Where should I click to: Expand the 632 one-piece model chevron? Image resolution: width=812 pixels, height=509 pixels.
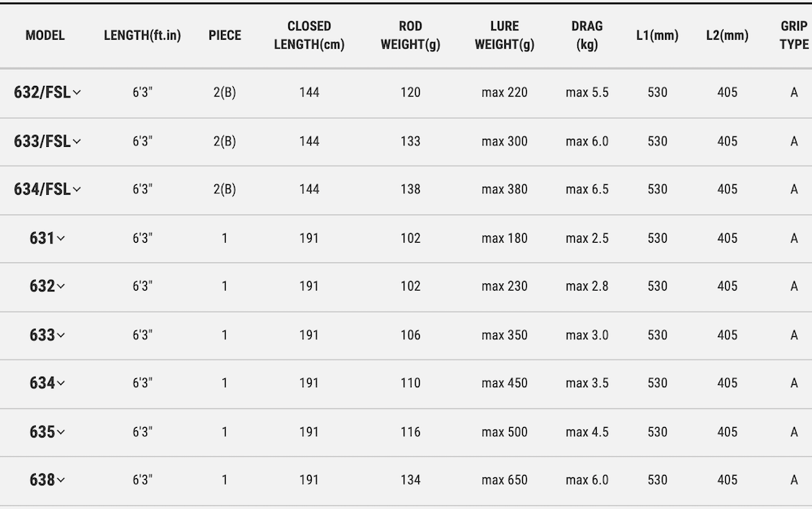pyautogui.click(x=61, y=287)
